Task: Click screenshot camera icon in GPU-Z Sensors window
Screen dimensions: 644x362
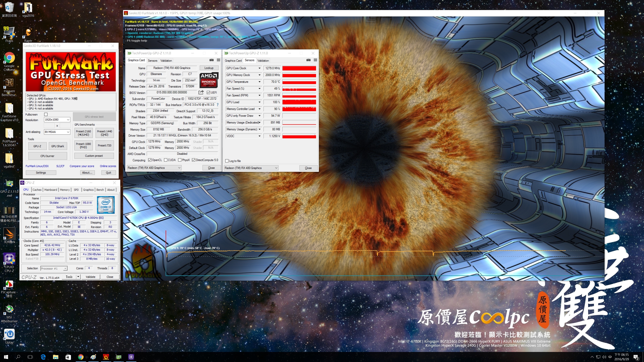Action: (x=309, y=60)
